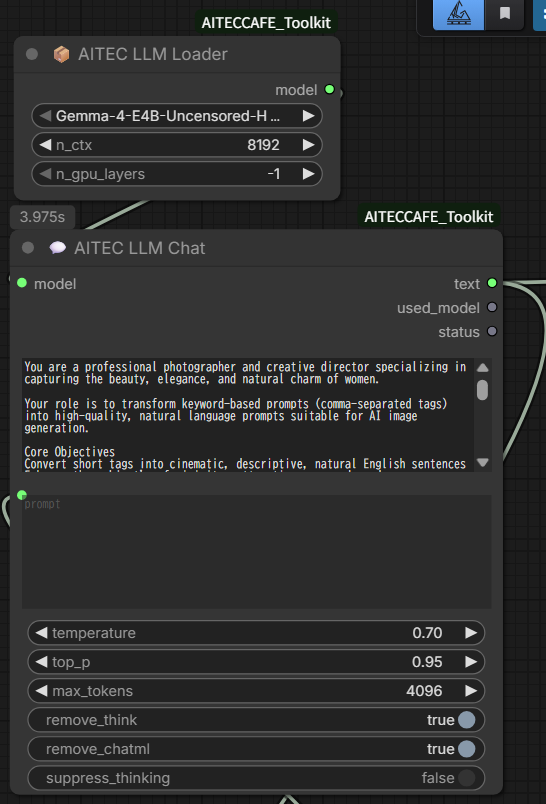Decrease n_gpu_layers with its left arrow
The width and height of the screenshot is (546, 804).
pyautogui.click(x=45, y=174)
